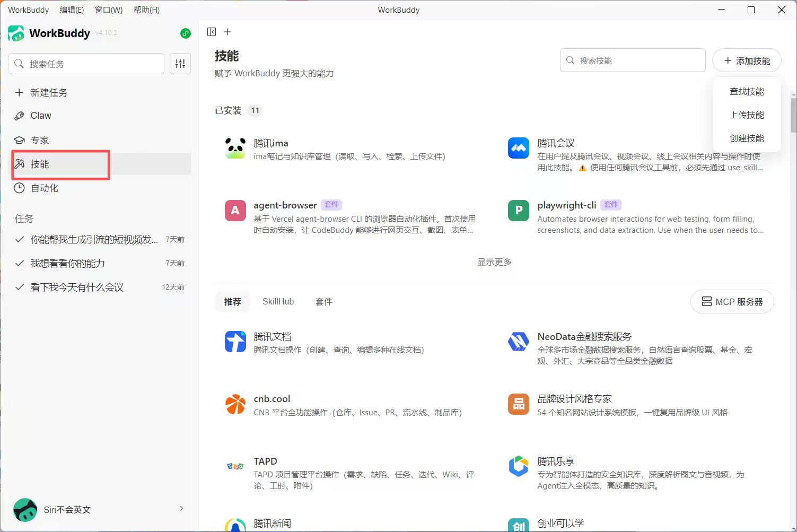Open the 品牌设计风格专家 title
The height and width of the screenshot is (532, 797).
point(575,399)
